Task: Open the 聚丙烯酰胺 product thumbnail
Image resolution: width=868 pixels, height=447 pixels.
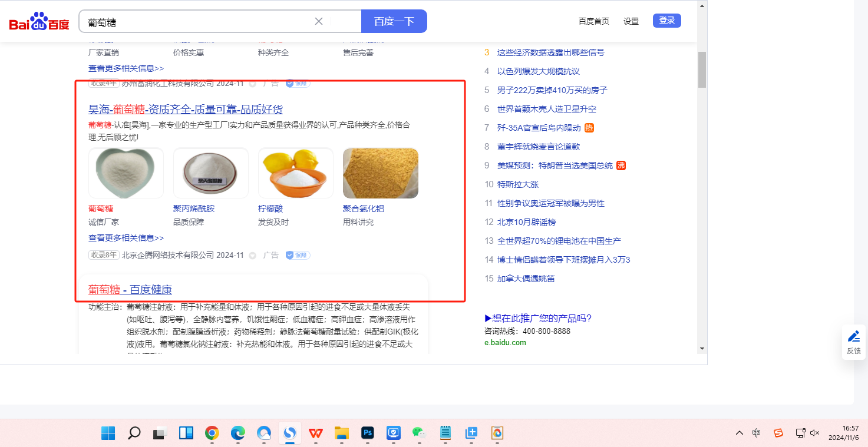Action: click(x=211, y=173)
